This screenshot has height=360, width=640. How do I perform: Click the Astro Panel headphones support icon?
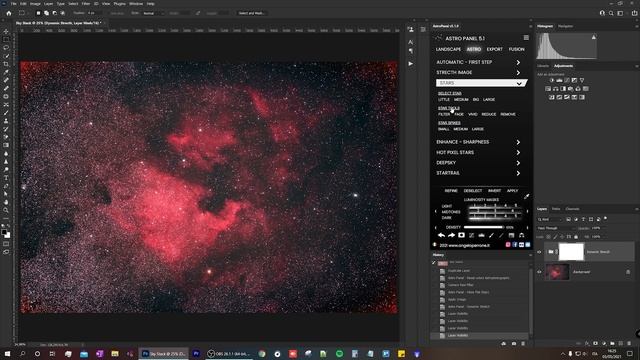(x=522, y=235)
